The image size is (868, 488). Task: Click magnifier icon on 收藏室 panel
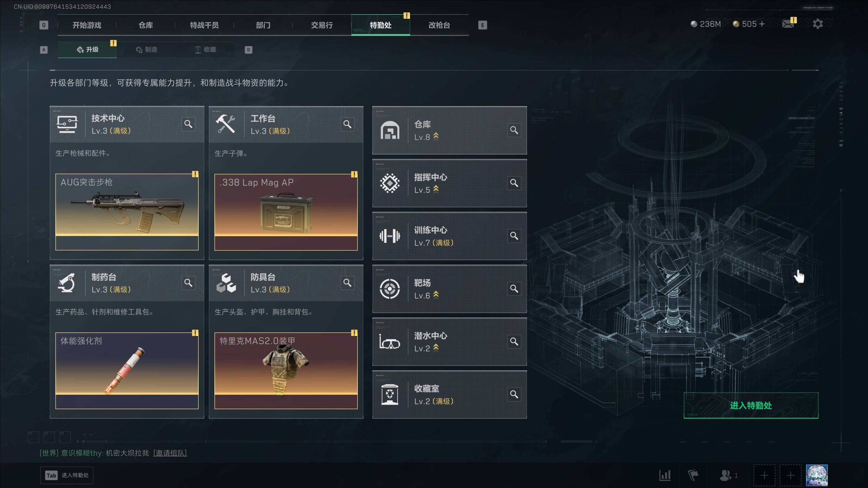(x=514, y=394)
